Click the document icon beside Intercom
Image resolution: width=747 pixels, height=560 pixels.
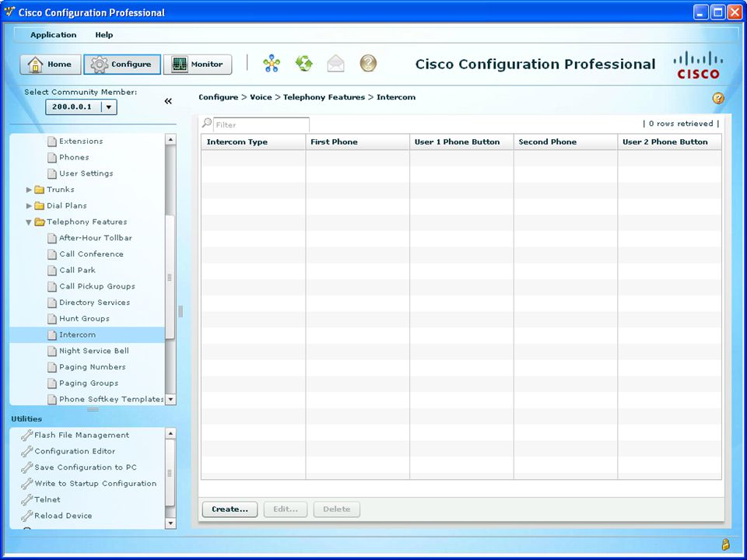pyautogui.click(x=52, y=334)
